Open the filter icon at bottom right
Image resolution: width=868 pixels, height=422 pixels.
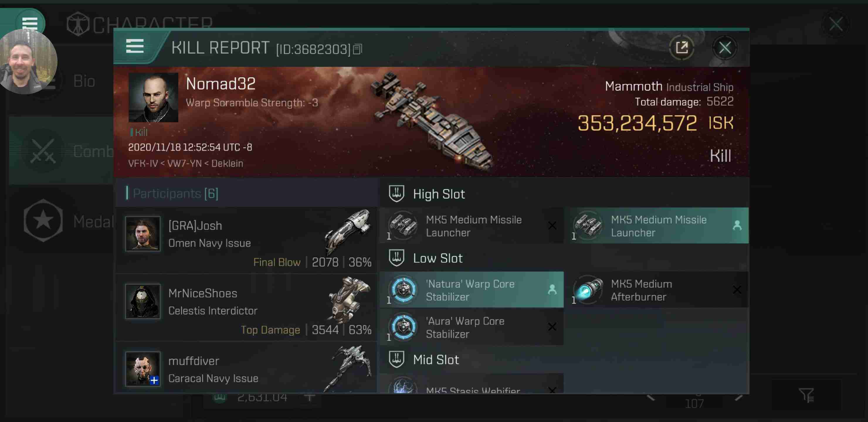[x=806, y=395]
